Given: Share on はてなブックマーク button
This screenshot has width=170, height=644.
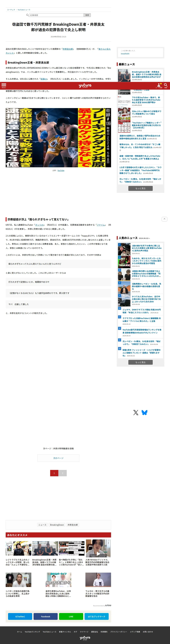Looking at the screenshot, I should 96,616.
